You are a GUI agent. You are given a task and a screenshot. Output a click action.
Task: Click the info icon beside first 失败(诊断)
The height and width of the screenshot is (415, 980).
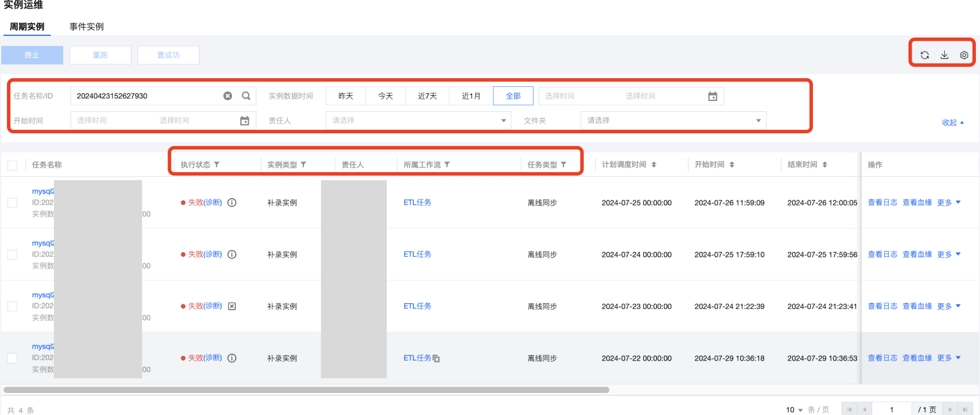pyautogui.click(x=232, y=203)
